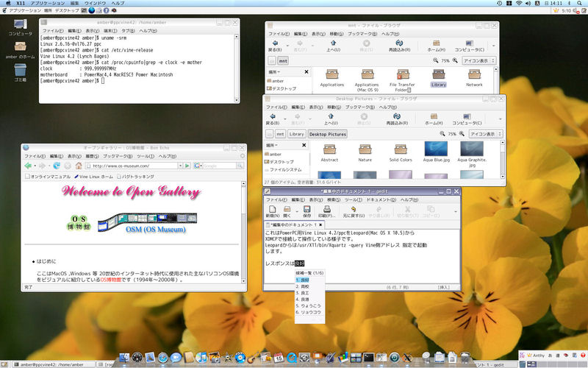Select the Nature folder
This screenshot has height=368, width=588.
click(x=365, y=152)
